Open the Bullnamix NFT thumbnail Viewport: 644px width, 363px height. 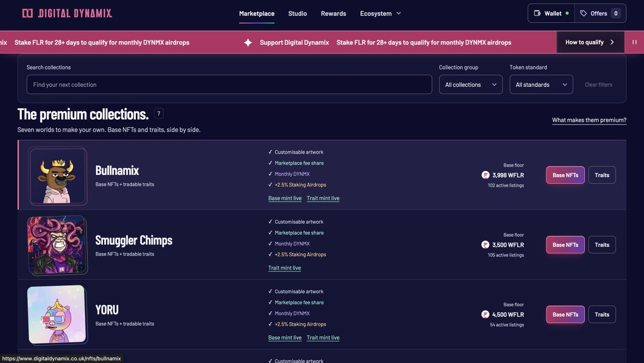tap(57, 176)
